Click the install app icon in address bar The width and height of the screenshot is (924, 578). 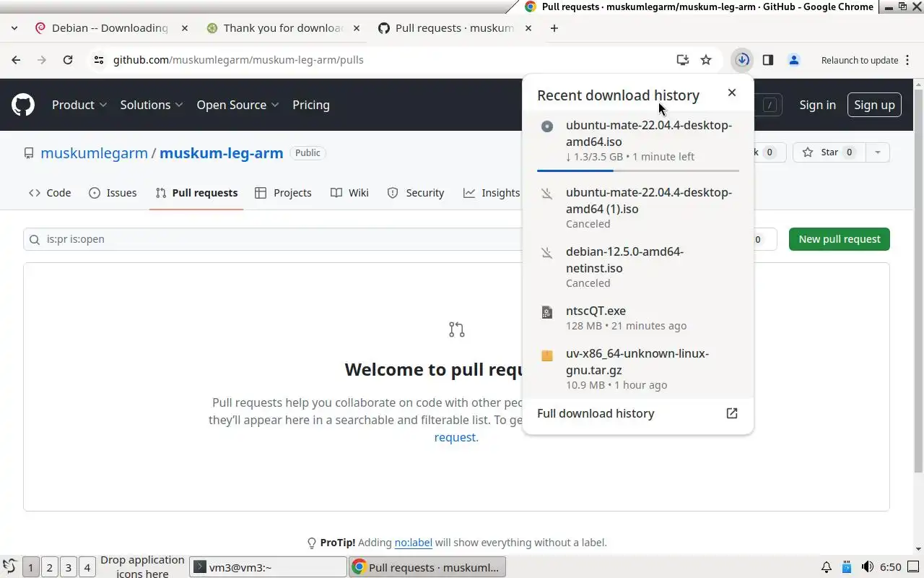[682, 60]
